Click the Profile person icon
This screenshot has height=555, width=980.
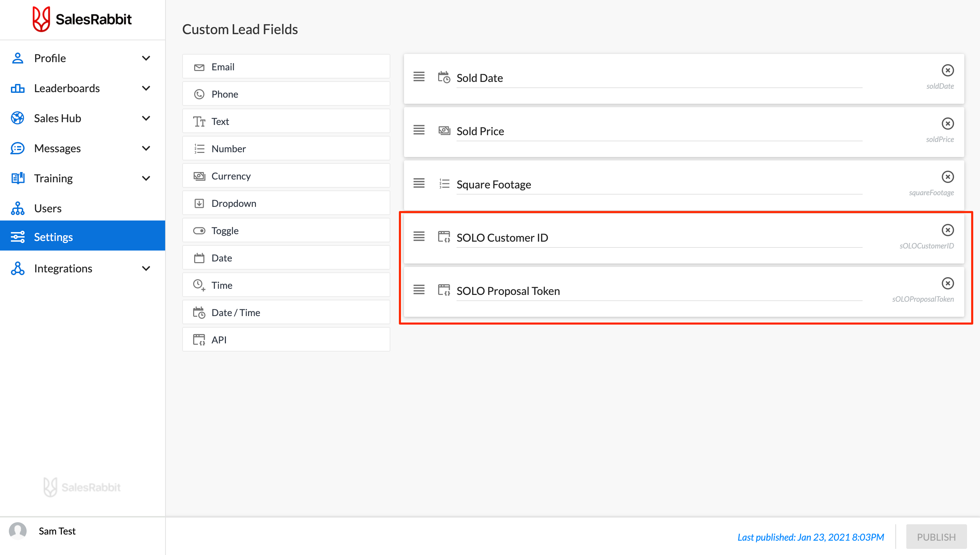pos(17,58)
